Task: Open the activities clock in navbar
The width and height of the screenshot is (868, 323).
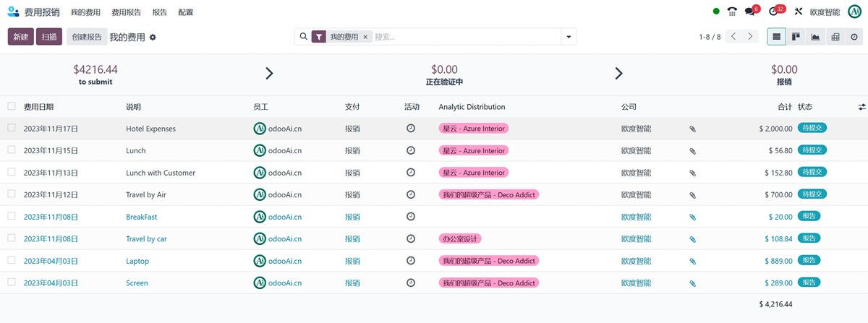Action: click(x=774, y=12)
